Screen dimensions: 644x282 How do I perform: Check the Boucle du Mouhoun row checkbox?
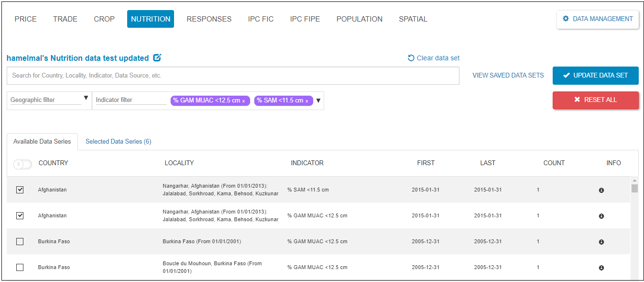tap(20, 267)
